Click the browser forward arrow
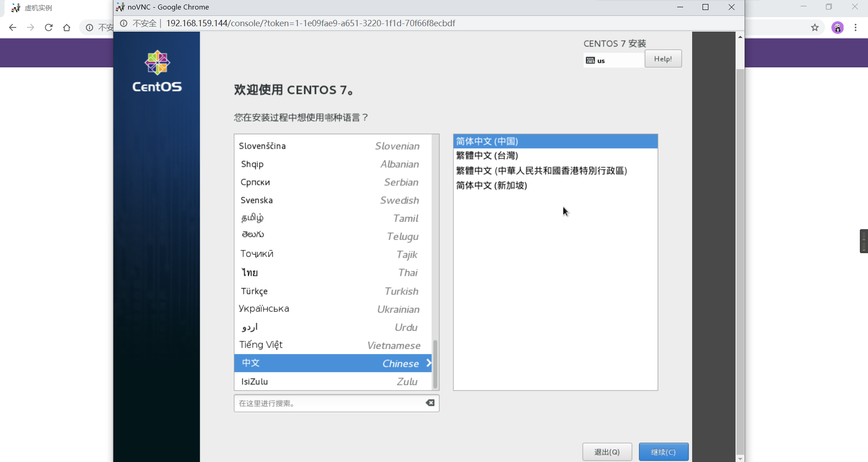Image resolution: width=868 pixels, height=462 pixels. [x=30, y=27]
